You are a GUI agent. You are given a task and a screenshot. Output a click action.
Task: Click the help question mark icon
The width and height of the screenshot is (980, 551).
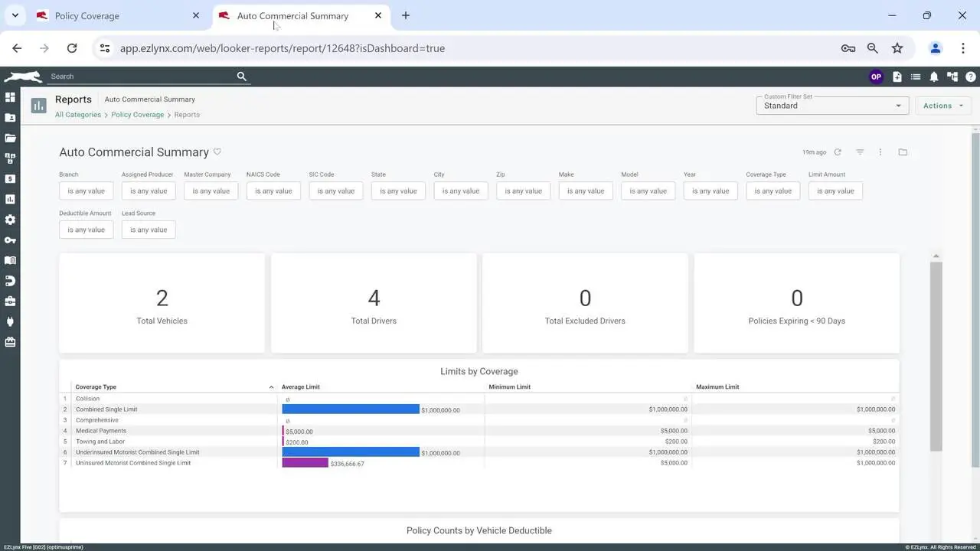click(971, 77)
